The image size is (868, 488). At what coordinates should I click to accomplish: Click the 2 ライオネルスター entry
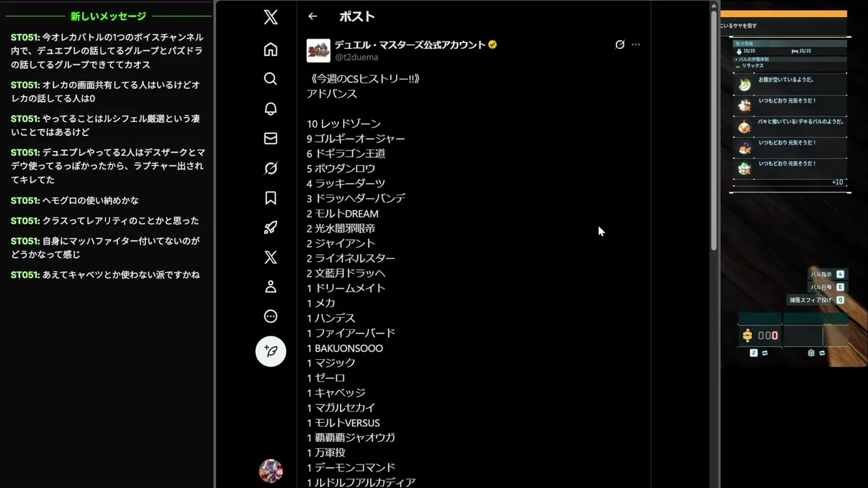[x=351, y=258]
